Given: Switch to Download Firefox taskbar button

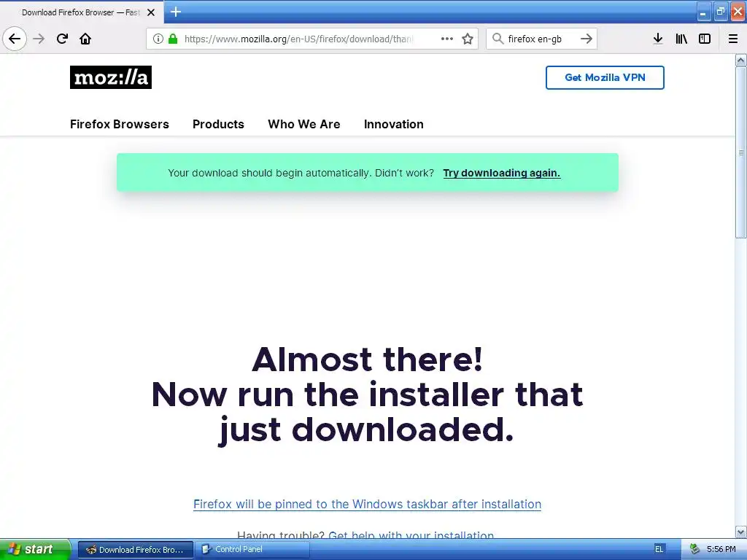Looking at the screenshot, I should point(136,550).
